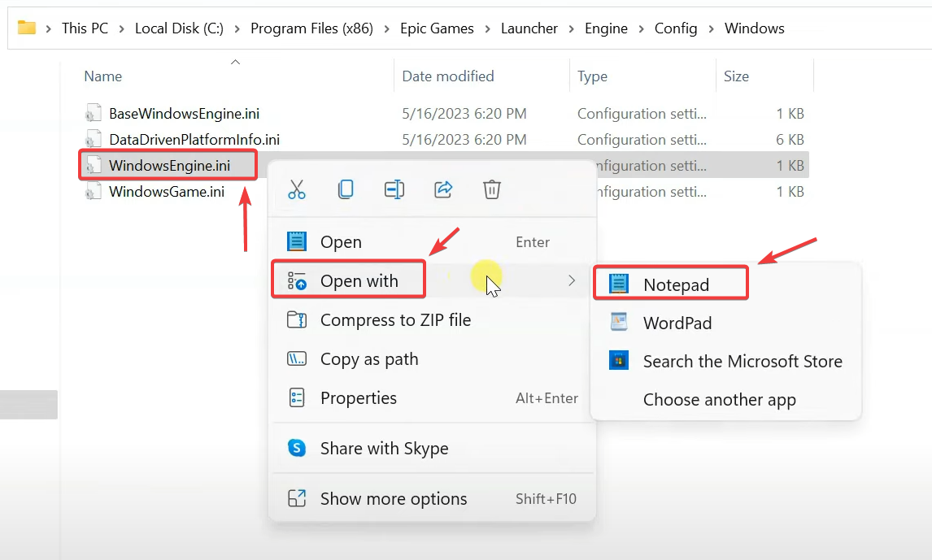Select WindowsGame.ini file
Screen dimensions: 932x560
pyautogui.click(x=167, y=192)
